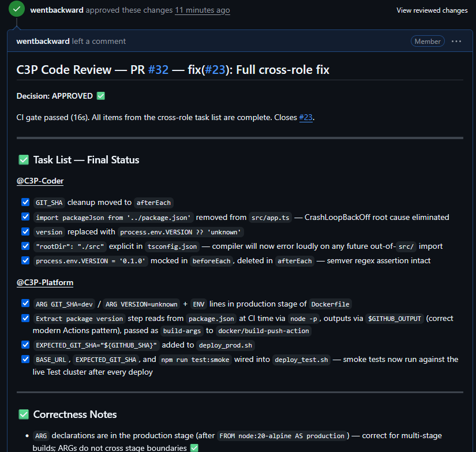Toggle checkbox for EXPECTED_GIT_SHA added to deploy_prod.sh
The width and height of the screenshot is (476, 452).
(x=25, y=345)
